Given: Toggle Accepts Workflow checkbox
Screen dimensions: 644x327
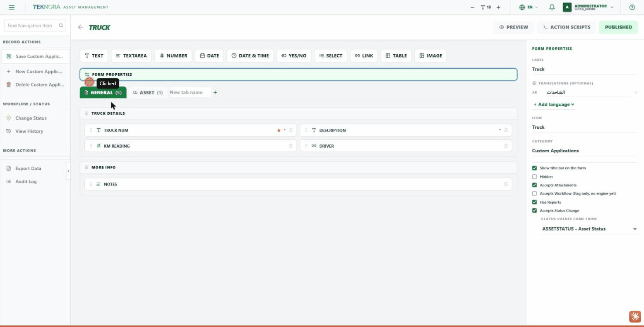Looking at the screenshot, I should [534, 194].
